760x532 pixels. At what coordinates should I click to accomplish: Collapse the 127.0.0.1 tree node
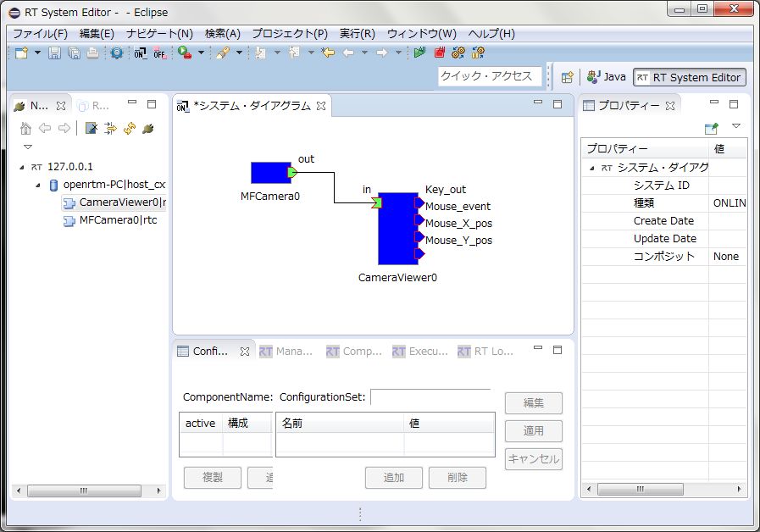click(x=22, y=167)
